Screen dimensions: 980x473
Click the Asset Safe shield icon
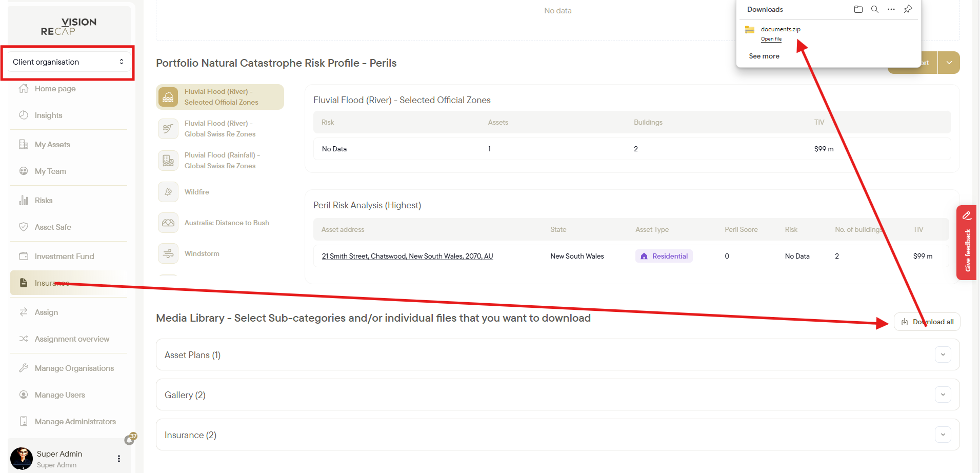[x=24, y=227]
